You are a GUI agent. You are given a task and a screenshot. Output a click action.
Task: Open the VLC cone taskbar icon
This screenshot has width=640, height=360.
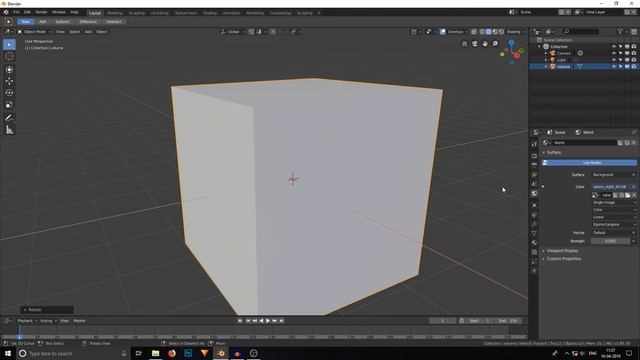click(204, 353)
